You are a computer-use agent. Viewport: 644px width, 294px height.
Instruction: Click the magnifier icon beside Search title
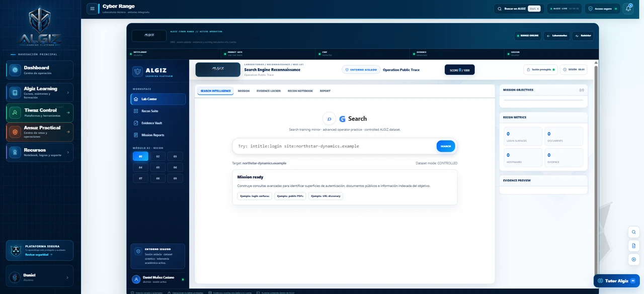[x=329, y=119]
